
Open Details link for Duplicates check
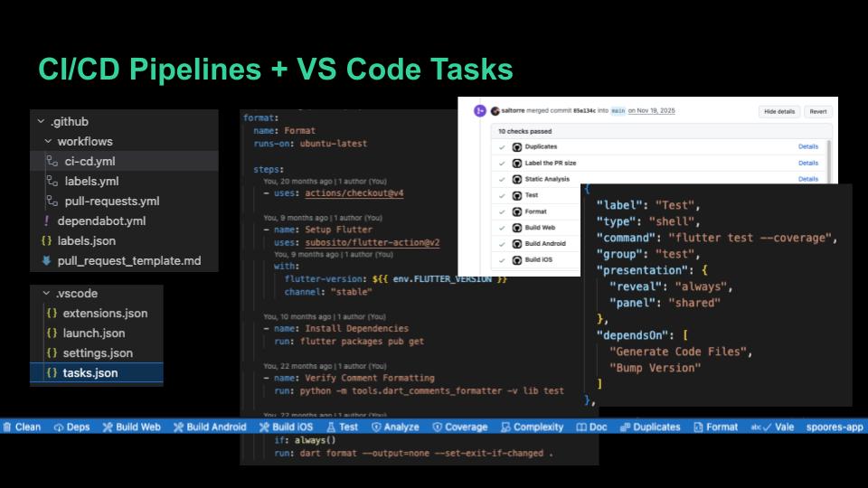(808, 146)
